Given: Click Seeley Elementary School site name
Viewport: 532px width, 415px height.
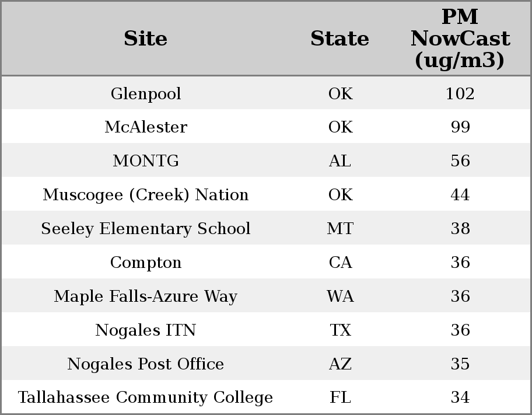Looking at the screenshot, I should click(x=145, y=229).
